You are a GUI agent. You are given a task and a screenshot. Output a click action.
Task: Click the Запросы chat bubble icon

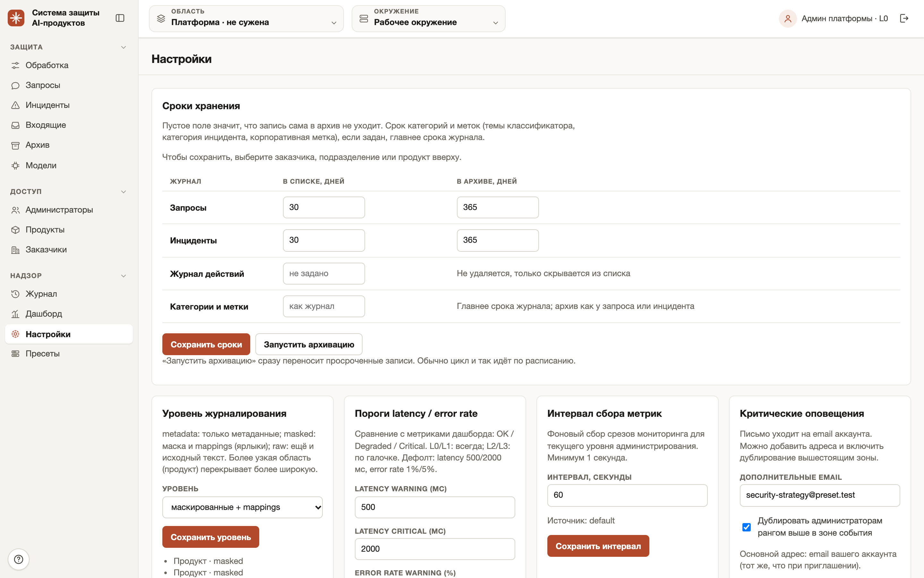(x=15, y=85)
